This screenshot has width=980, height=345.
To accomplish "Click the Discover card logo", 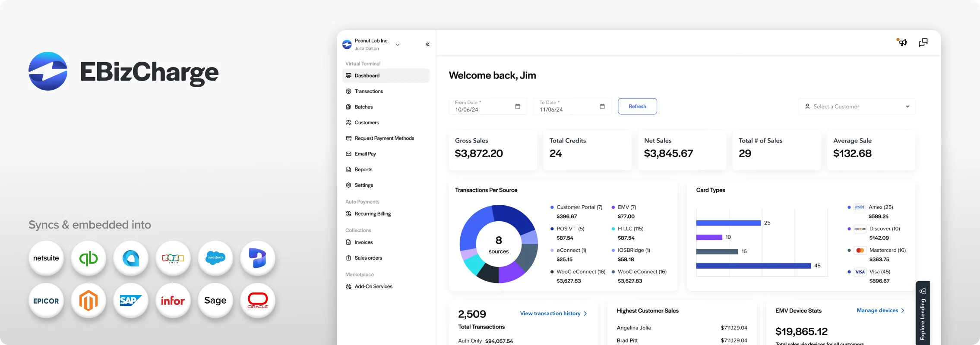I will click(x=860, y=229).
